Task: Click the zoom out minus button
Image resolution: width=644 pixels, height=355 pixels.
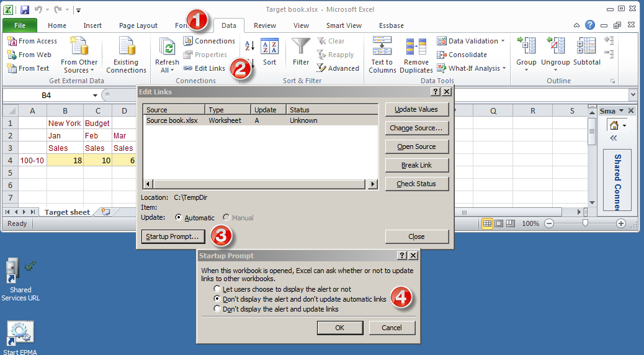Action: point(548,223)
